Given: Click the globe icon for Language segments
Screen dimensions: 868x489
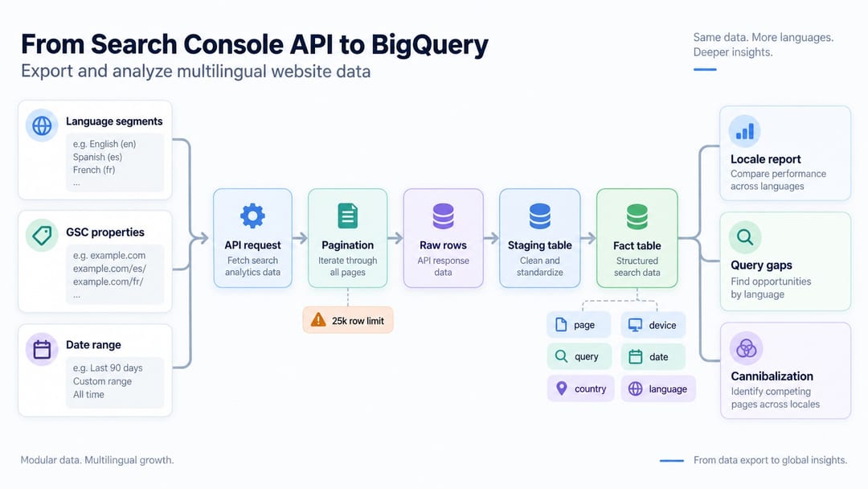Looking at the screenshot, I should click(x=42, y=125).
